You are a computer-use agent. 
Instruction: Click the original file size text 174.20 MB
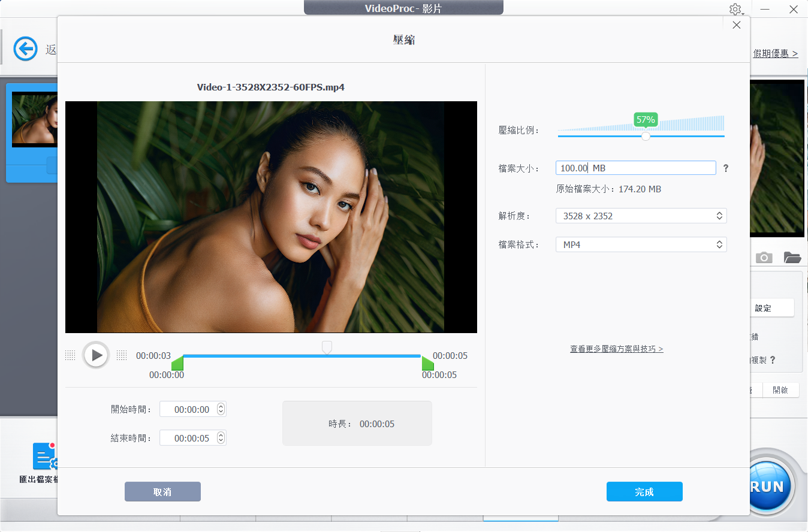click(x=638, y=189)
